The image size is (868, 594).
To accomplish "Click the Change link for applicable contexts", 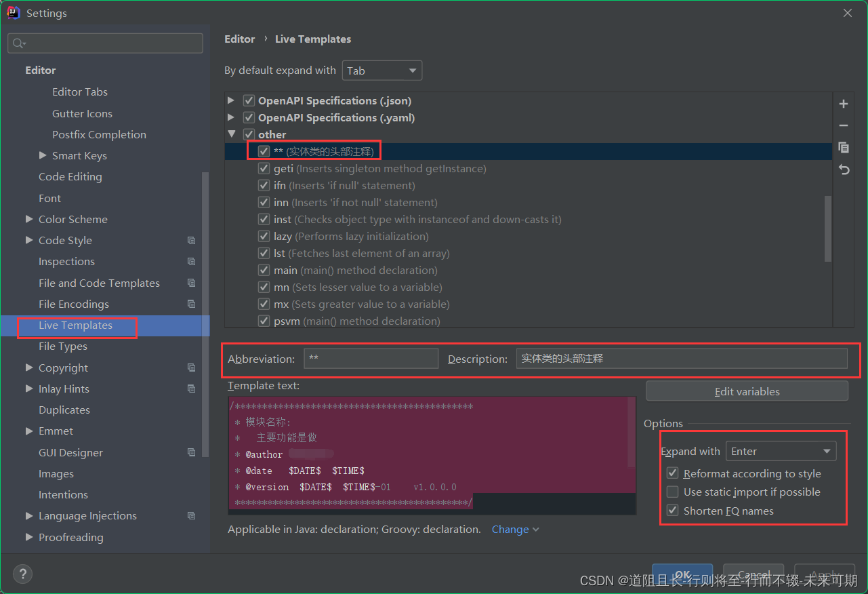I will 510,529.
